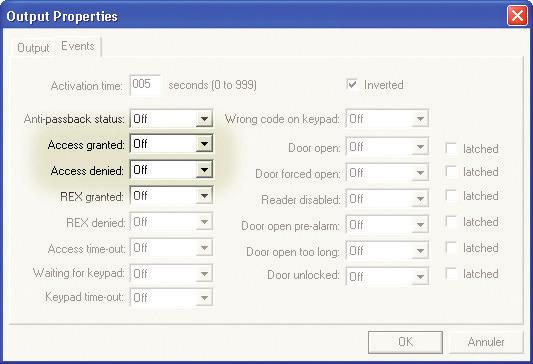
Task: Open the Access denied dropdown
Action: [x=171, y=170]
